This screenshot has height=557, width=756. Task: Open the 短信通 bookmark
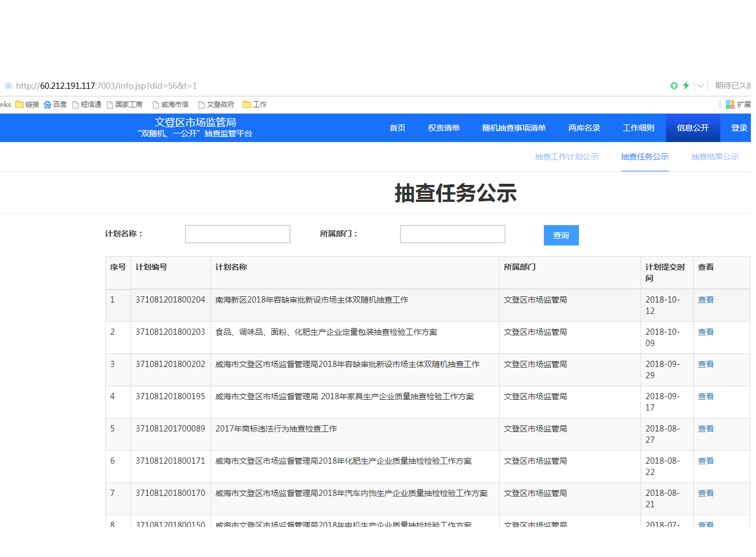[87, 105]
